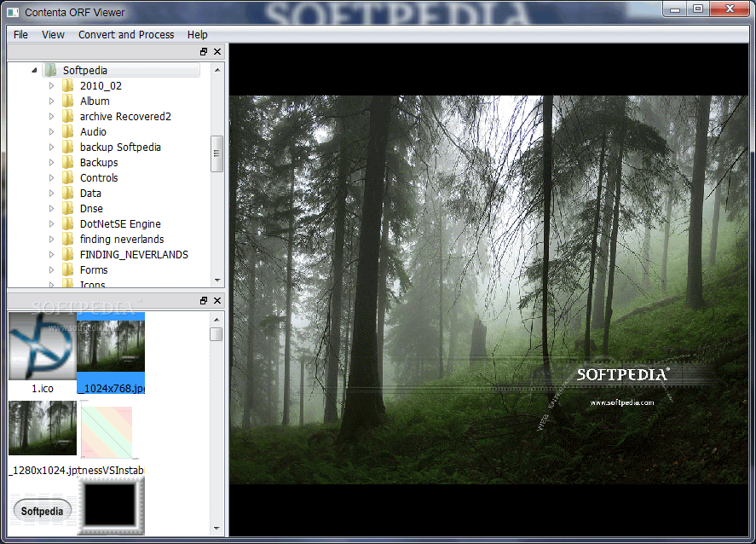Click the 2010_02 folder icon
This screenshot has width=756, height=544.
pos(67,86)
